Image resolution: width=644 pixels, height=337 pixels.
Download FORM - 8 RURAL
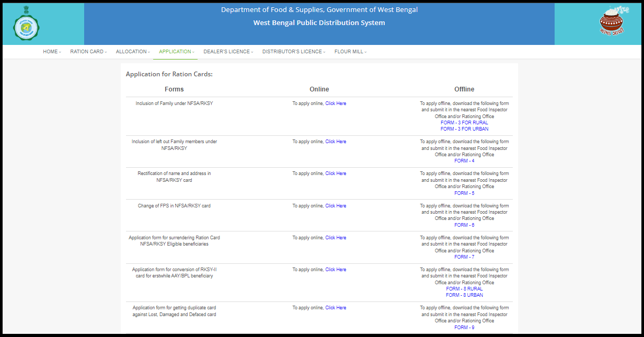tap(464, 289)
